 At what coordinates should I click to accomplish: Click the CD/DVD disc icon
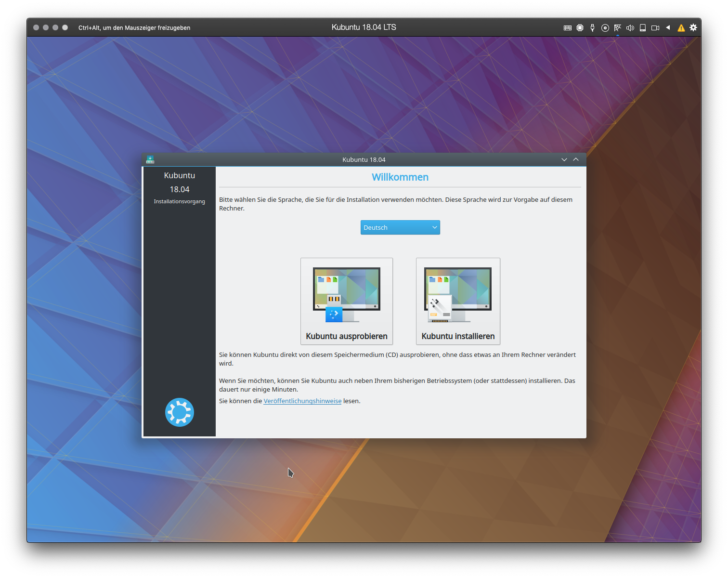click(x=605, y=28)
